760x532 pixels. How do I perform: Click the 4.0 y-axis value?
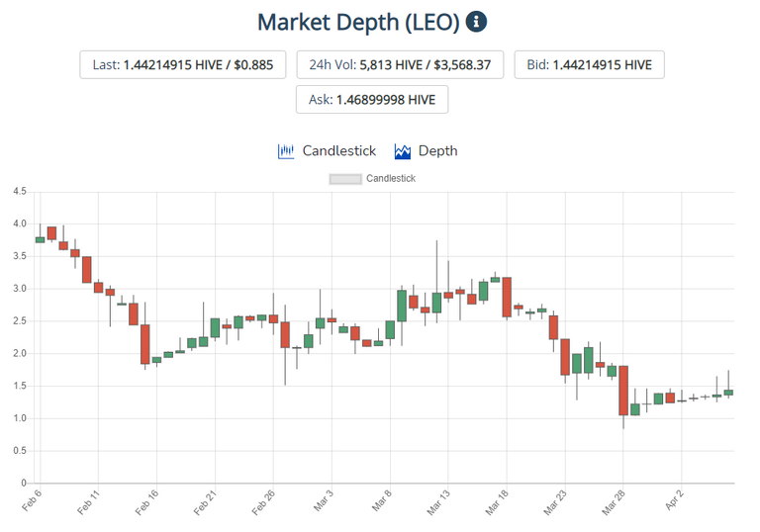click(20, 223)
